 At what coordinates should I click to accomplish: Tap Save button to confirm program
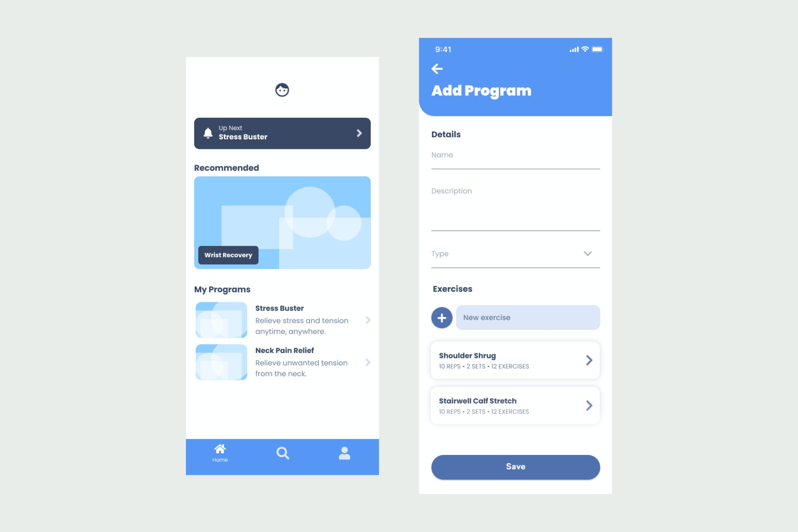click(515, 467)
